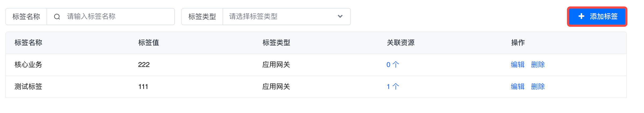Image resolution: width=644 pixels, height=113 pixels.
Task: Open the 1 个 associated resources link
Action: [393, 86]
